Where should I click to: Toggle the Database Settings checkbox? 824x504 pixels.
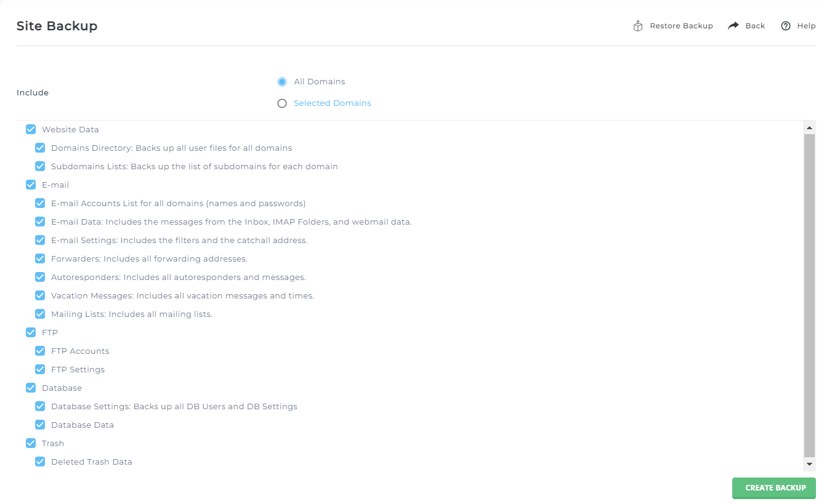coord(40,406)
